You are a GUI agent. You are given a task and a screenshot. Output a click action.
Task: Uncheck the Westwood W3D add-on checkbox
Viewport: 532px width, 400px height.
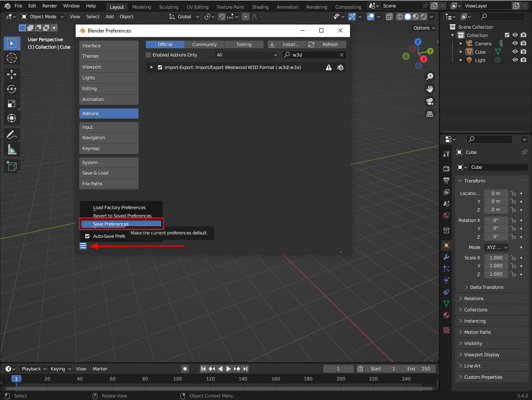point(160,67)
